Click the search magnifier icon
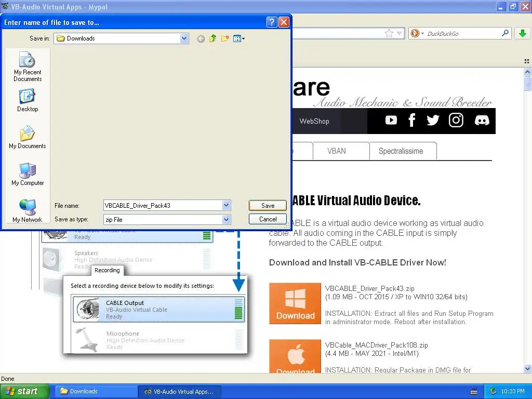 505,33
